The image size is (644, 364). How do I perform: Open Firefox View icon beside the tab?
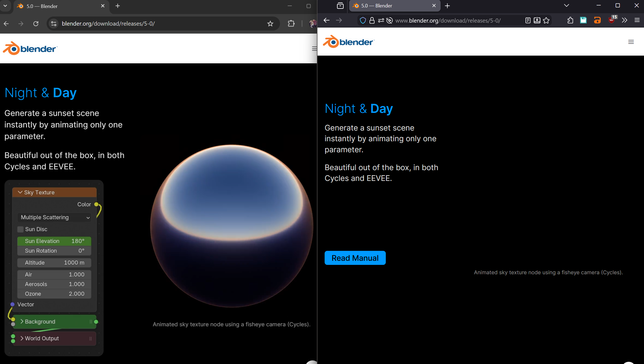click(x=340, y=6)
